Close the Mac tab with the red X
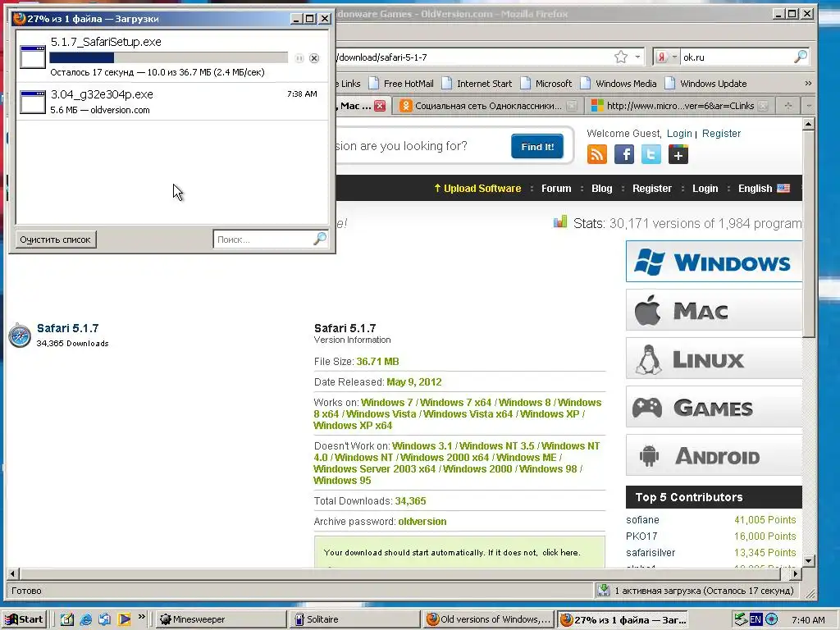 click(x=380, y=106)
